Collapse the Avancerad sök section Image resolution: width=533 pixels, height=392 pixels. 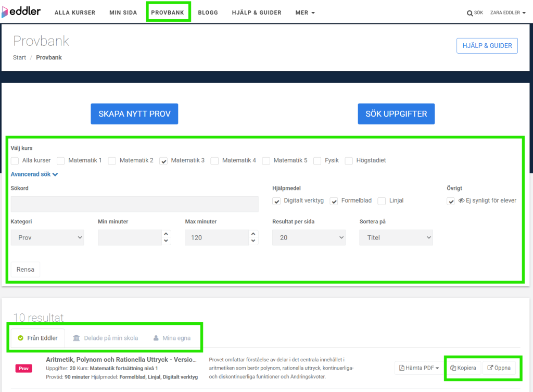(34, 174)
